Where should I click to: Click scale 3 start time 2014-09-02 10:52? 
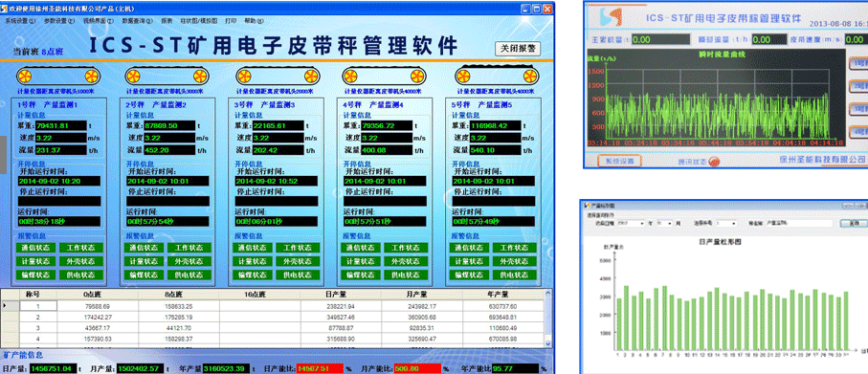click(277, 181)
